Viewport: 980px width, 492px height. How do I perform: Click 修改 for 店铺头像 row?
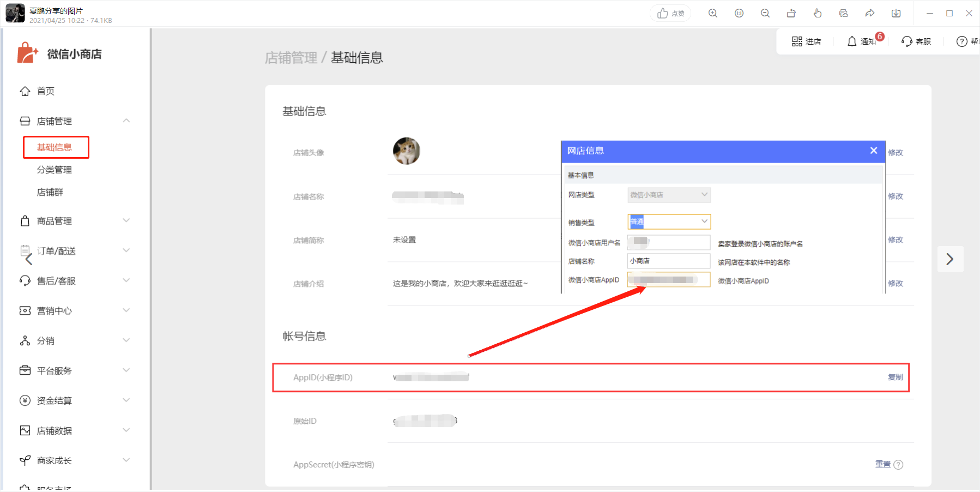coord(896,153)
